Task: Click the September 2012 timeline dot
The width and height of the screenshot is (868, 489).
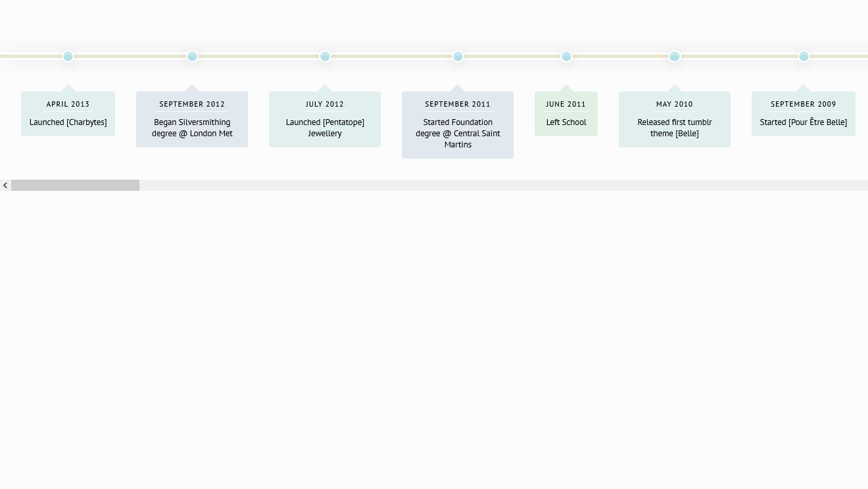Action: click(x=192, y=57)
